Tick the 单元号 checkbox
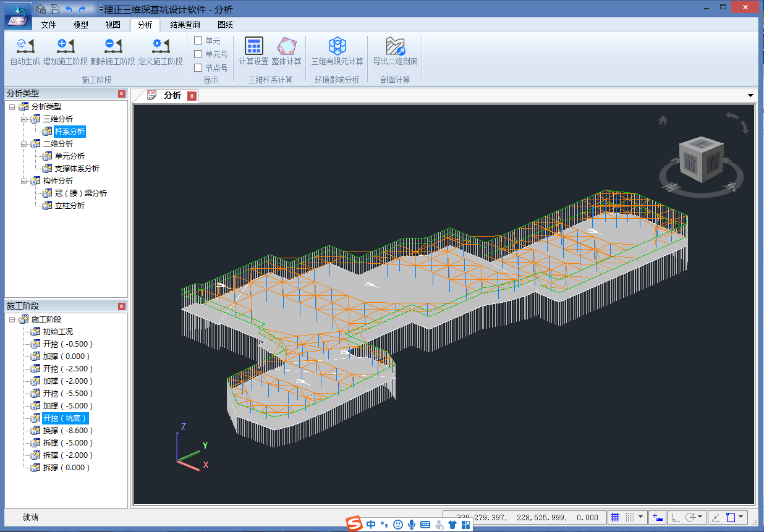This screenshot has height=532, width=764. coord(198,54)
